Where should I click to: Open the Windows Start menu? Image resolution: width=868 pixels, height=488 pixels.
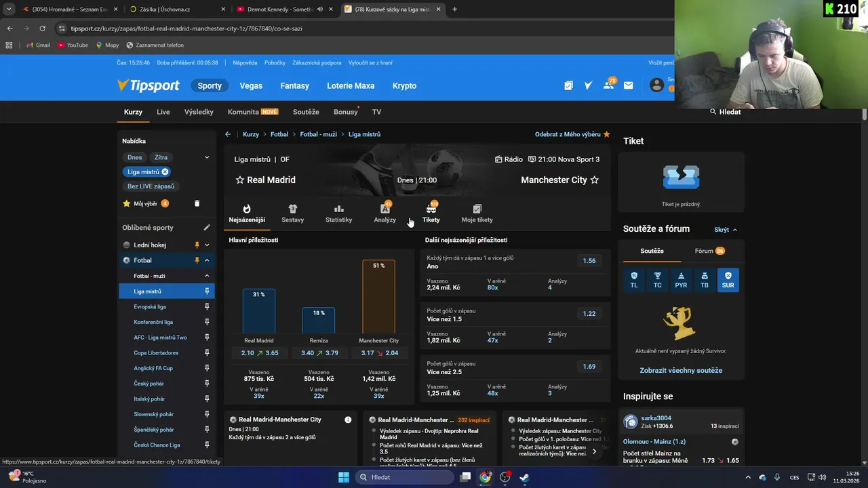(343, 477)
